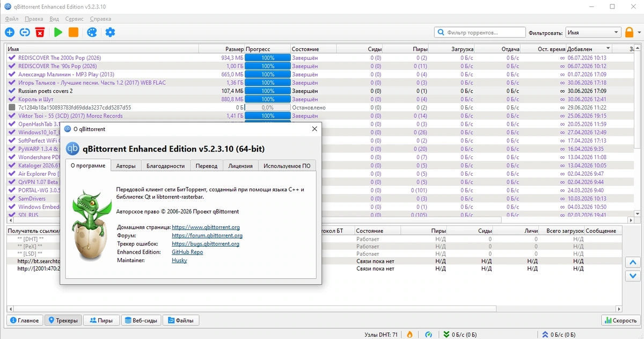Switch to the Пиры bottom panel tab
This screenshot has width=644, height=339.
101,320
